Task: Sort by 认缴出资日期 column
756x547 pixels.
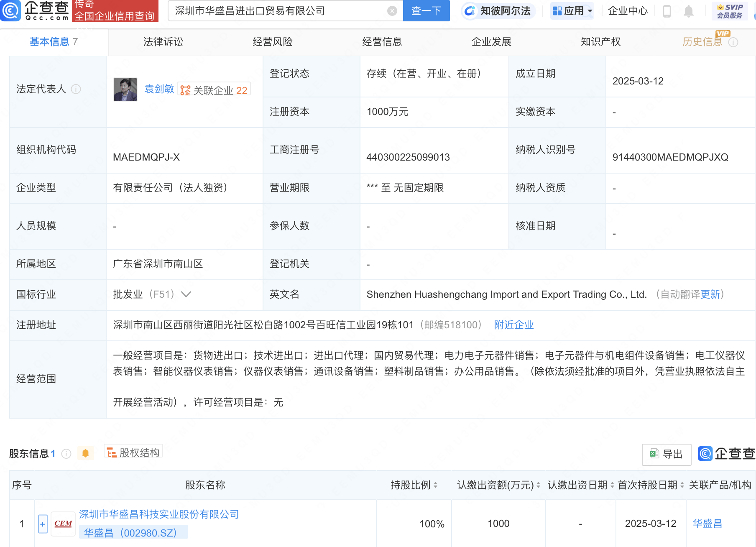Action: [x=612, y=485]
